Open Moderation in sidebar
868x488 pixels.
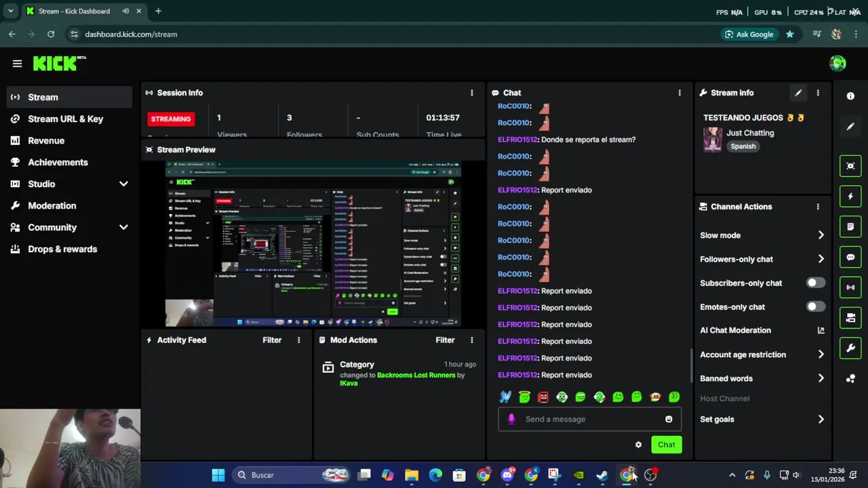69,205
